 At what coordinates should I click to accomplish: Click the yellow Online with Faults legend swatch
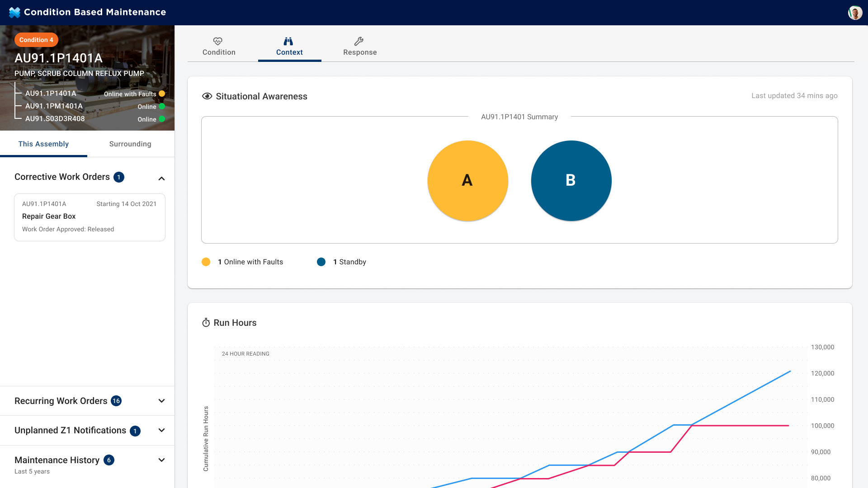pyautogui.click(x=206, y=262)
